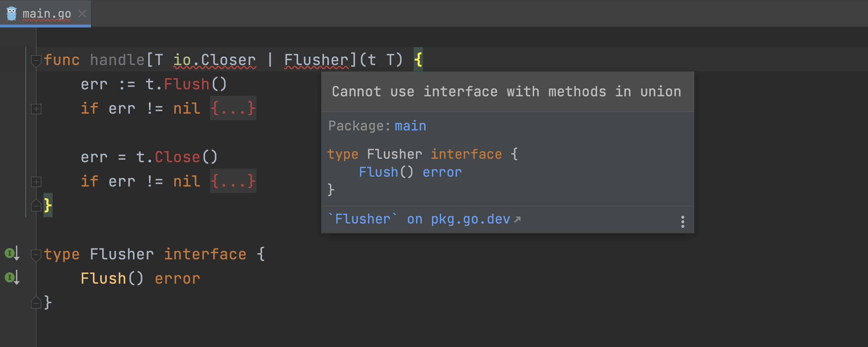Click the implementations gutter icon beside Flush() error

coord(12,278)
